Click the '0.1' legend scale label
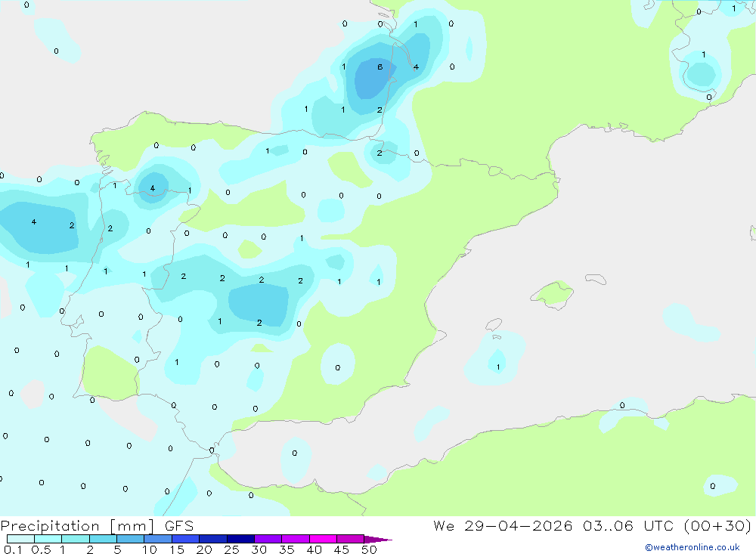 point(13,549)
